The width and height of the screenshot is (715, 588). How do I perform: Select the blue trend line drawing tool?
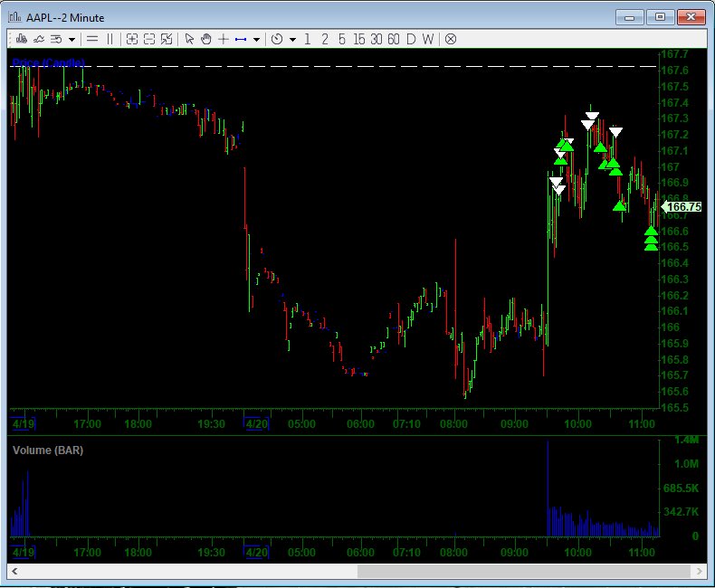click(x=241, y=40)
